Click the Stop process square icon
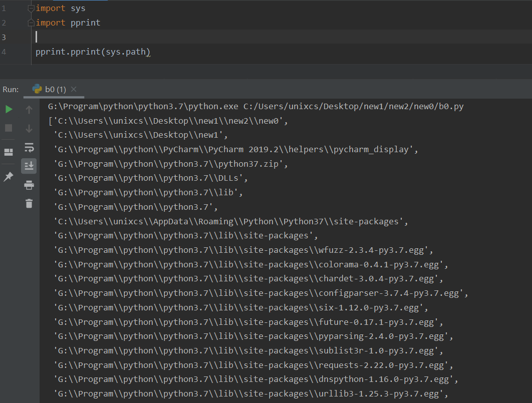Screen dimensions: 532x403 point(9,128)
